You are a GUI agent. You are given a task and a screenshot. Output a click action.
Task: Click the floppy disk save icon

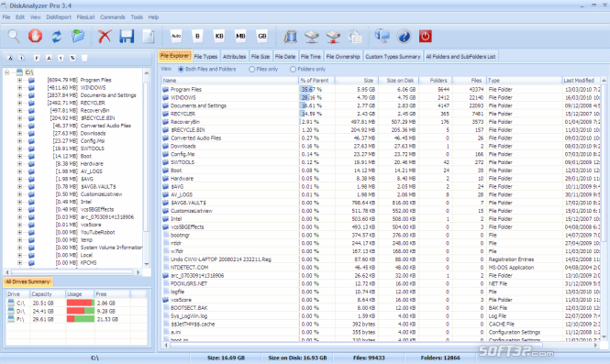point(127,36)
